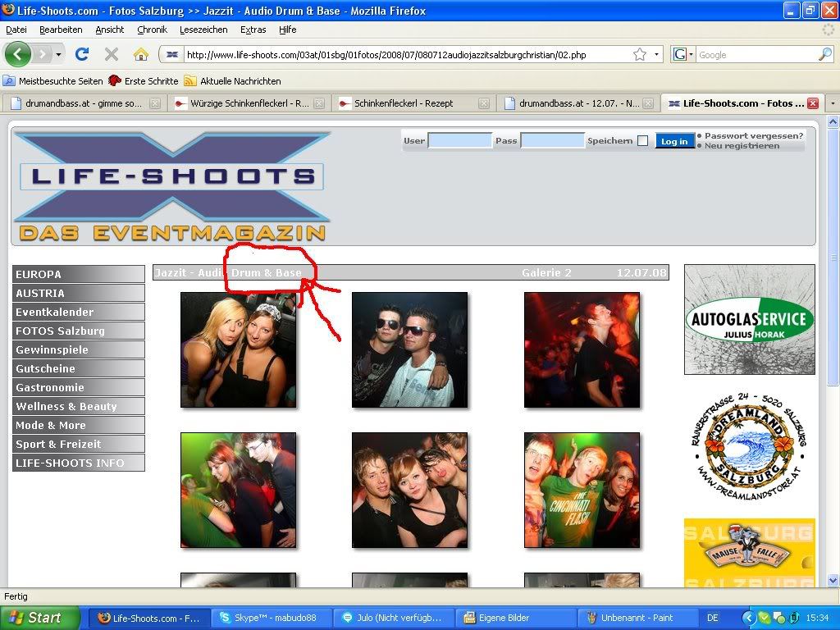Close the 'drumandbass.at - 12.07.' tab
The width and height of the screenshot is (840, 630).
click(648, 103)
